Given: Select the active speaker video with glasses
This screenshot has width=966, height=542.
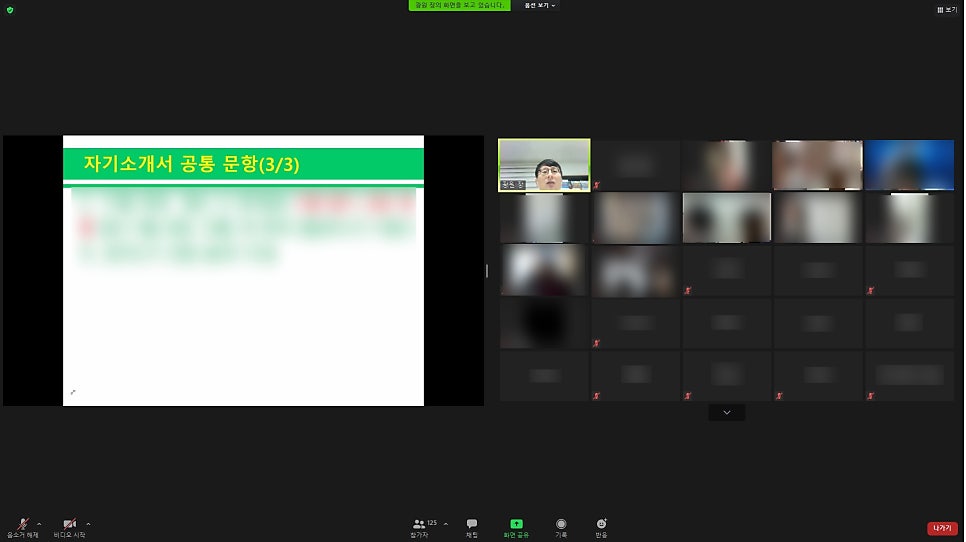Looking at the screenshot, I should (544, 165).
